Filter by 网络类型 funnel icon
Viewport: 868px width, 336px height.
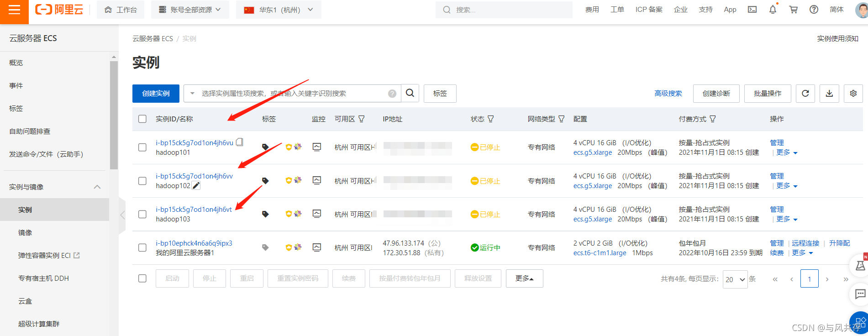(562, 119)
